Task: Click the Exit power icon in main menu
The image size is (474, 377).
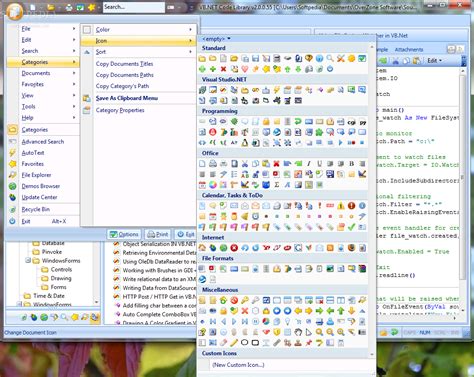Action: [x=13, y=221]
